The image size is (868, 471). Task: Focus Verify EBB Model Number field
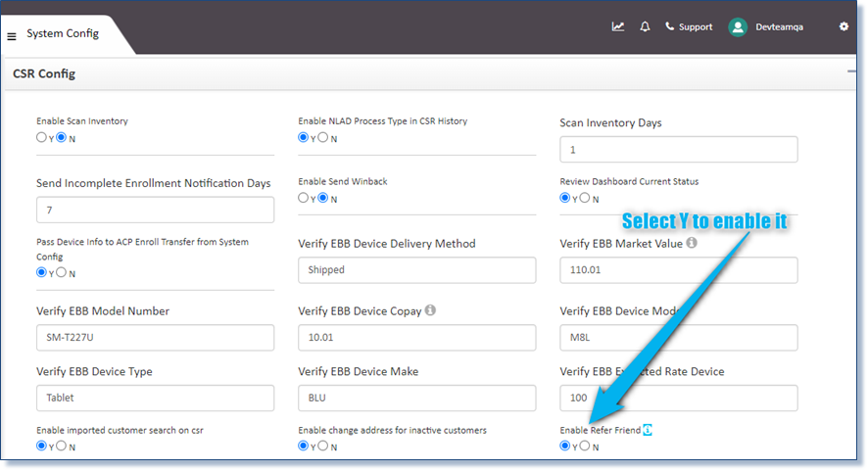155,338
